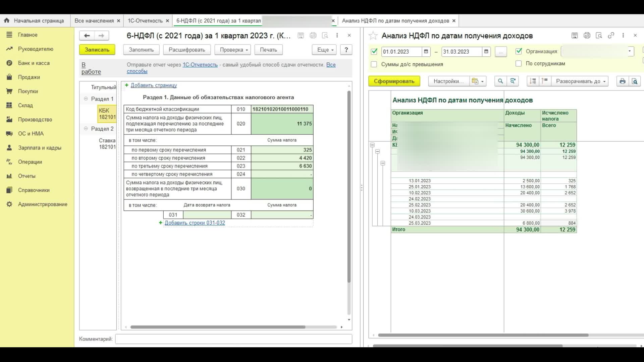Click the Проверка dropdown in 6-НДФЛ toolbar
644x362 pixels.
(x=233, y=50)
